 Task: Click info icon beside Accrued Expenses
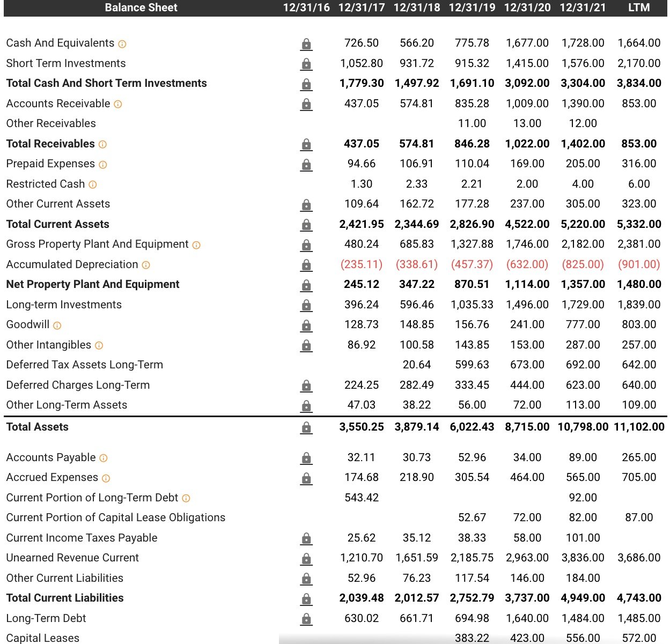pyautogui.click(x=106, y=478)
